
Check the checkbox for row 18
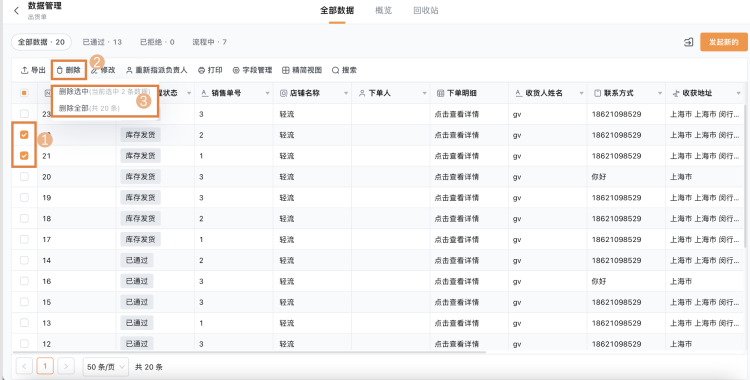point(24,218)
